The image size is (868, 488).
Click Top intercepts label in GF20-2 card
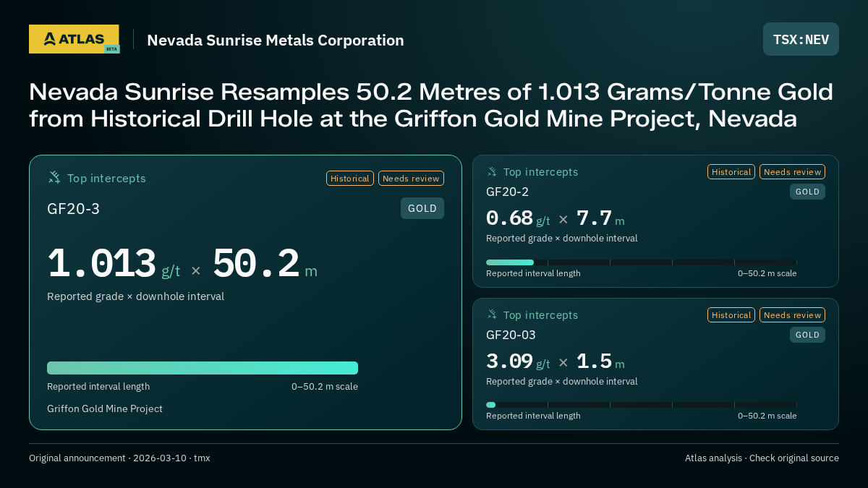tap(540, 172)
